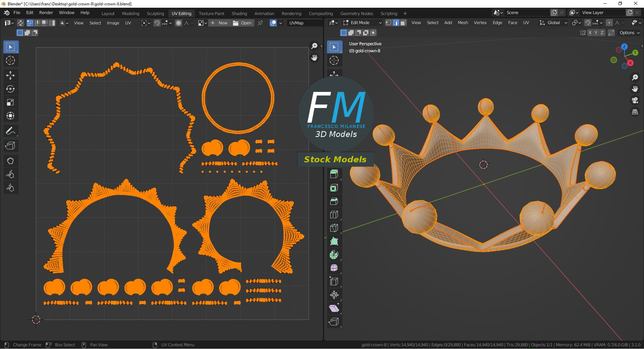Activate the Annotate tool on the left toolbar
Image resolution: width=644 pixels, height=349 pixels.
[x=11, y=131]
